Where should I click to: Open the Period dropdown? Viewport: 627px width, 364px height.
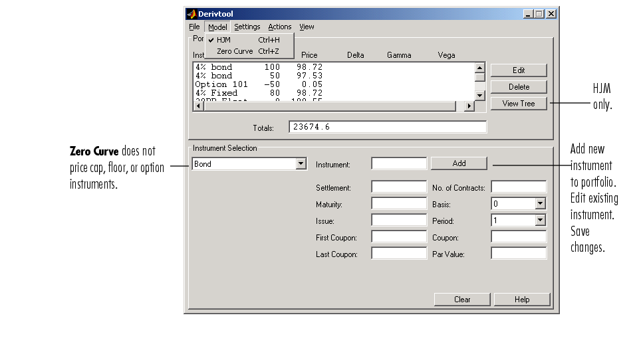(540, 220)
